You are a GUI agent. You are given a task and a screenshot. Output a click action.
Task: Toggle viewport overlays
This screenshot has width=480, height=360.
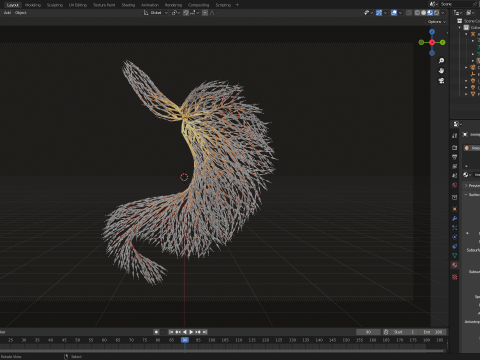pos(394,13)
